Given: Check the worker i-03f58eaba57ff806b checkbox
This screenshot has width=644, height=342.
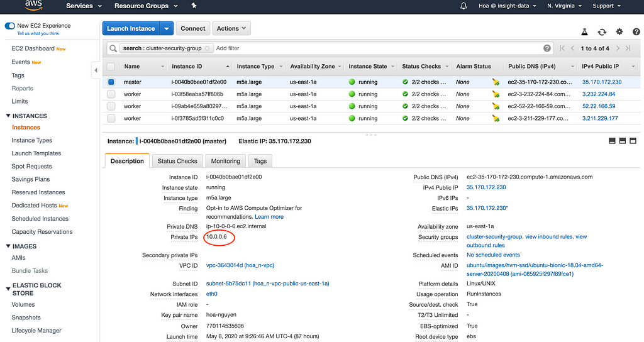Looking at the screenshot, I should (x=111, y=94).
